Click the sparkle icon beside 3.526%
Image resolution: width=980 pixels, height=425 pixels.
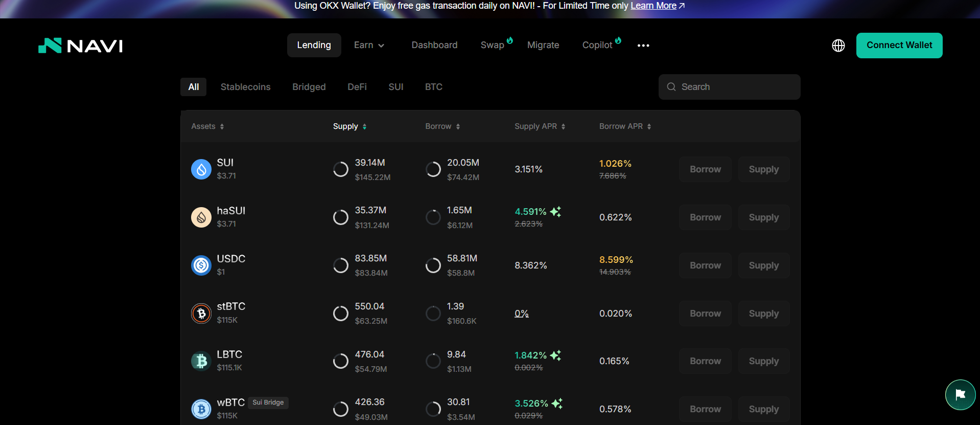coord(557,403)
